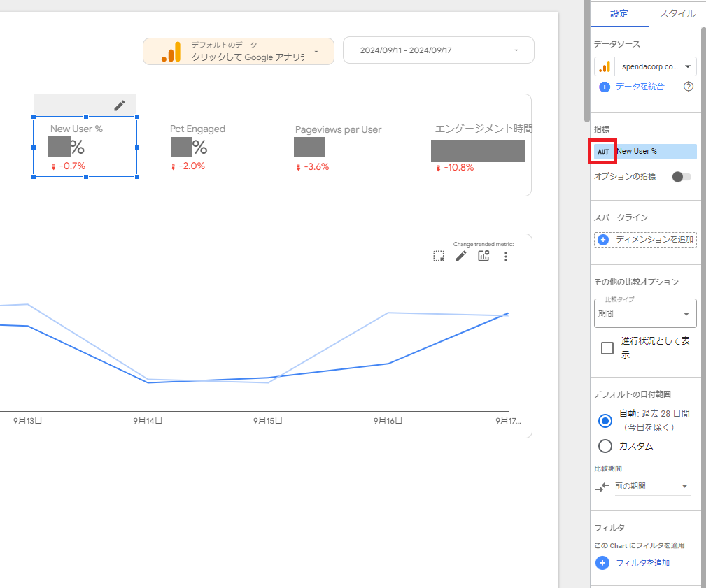
Task: Click the Google Analytics icon in データソース field
Action: coord(605,67)
